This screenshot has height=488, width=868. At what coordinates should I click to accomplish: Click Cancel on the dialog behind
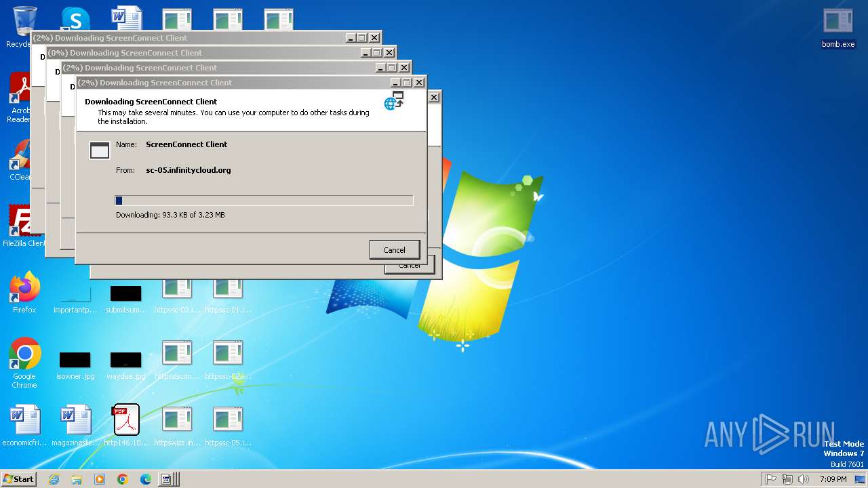410,267
